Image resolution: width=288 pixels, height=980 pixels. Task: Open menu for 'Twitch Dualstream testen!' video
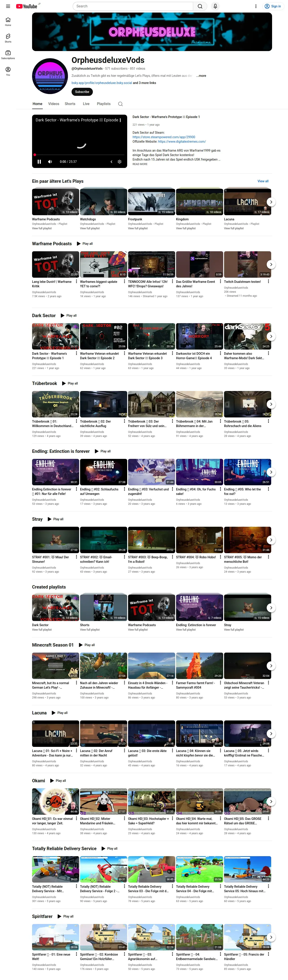pyautogui.click(x=268, y=282)
